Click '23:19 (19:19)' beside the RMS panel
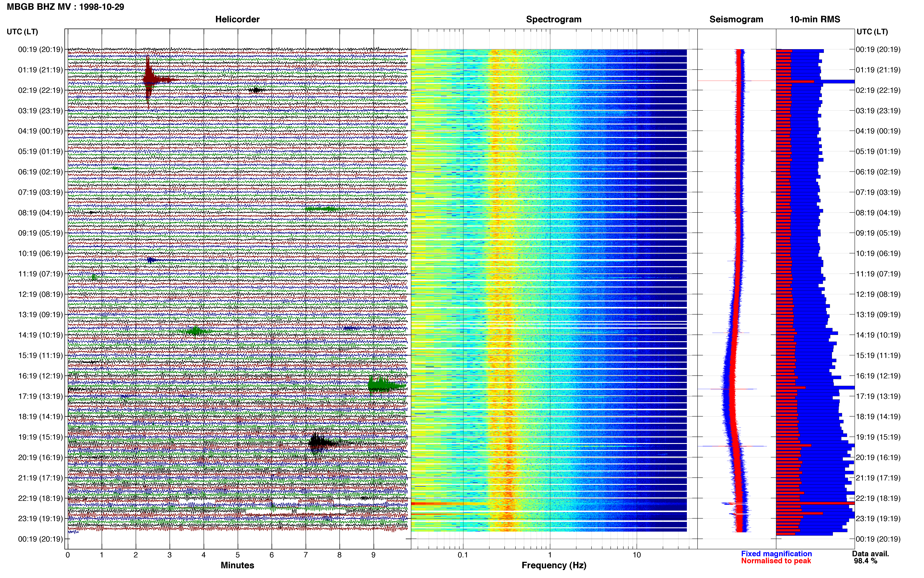924x578 pixels. pyautogui.click(x=878, y=518)
